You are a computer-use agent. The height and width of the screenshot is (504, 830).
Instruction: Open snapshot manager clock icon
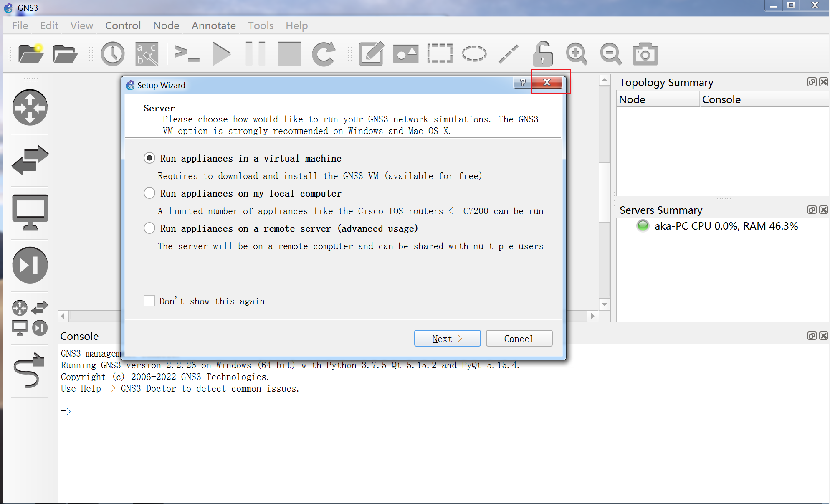pos(113,54)
